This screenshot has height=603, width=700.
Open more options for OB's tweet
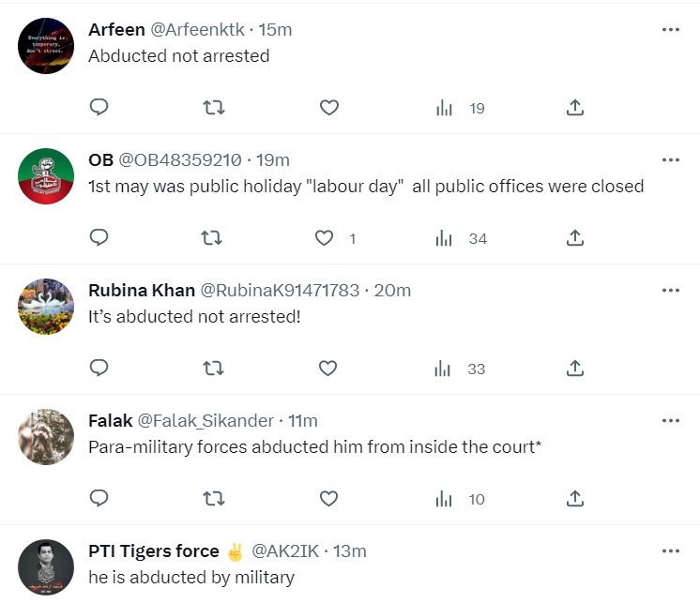tap(670, 160)
